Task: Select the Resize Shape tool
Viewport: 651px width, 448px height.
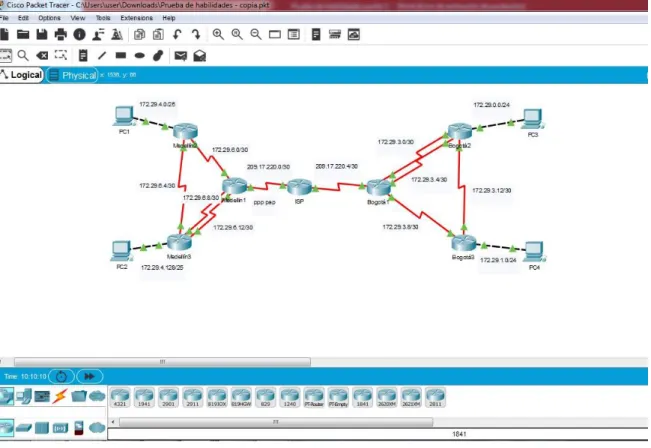Action: point(61,55)
